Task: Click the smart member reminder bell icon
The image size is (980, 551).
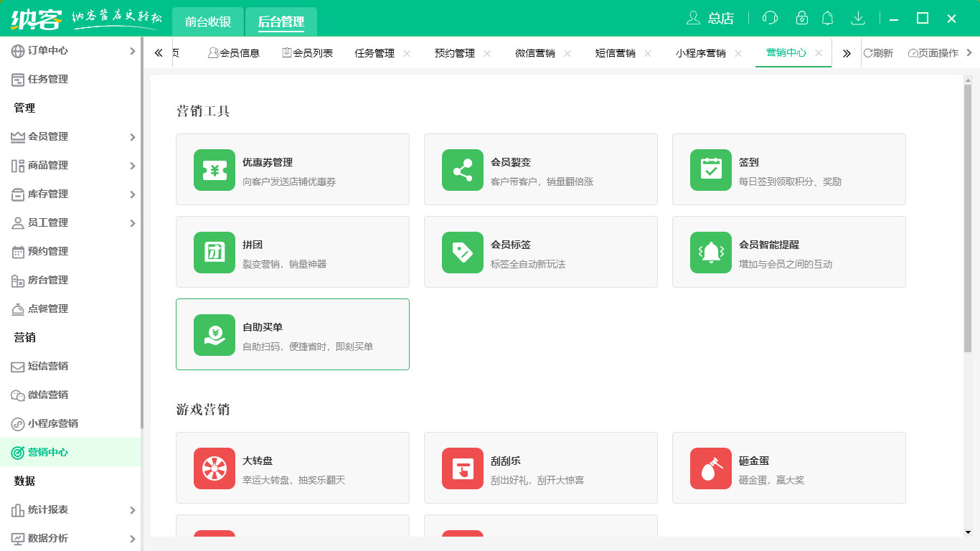Action: point(711,253)
